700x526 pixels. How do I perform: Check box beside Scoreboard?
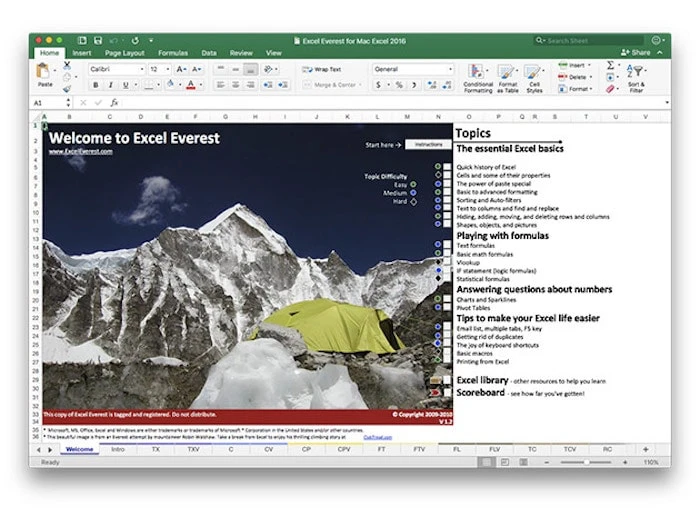447,392
